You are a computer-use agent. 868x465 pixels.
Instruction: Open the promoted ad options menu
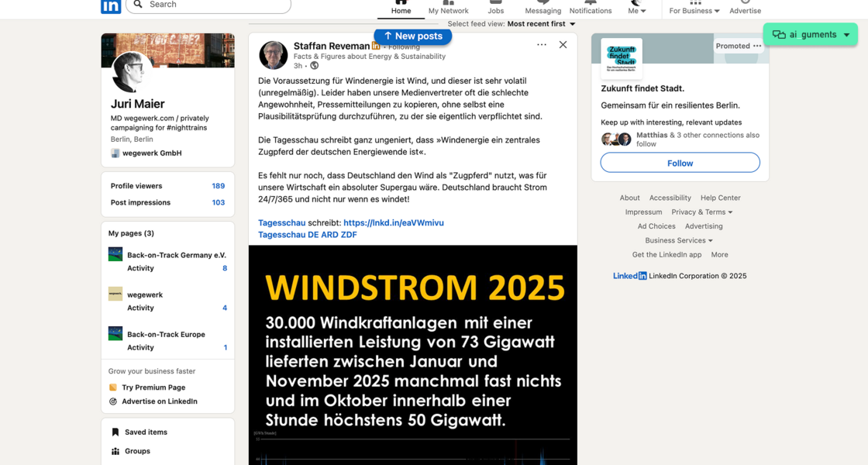(x=757, y=46)
